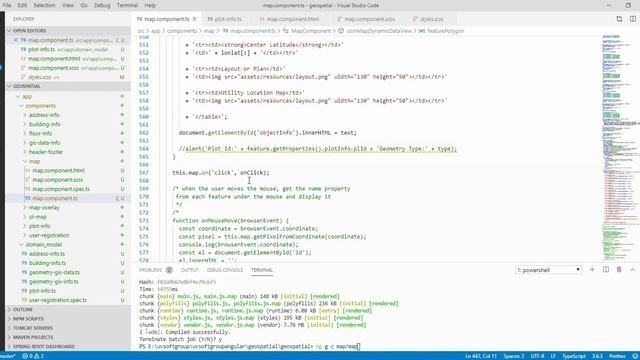This screenshot has height=360, width=640.
Task: Expand the user-registration folder
Action: pos(49,236)
